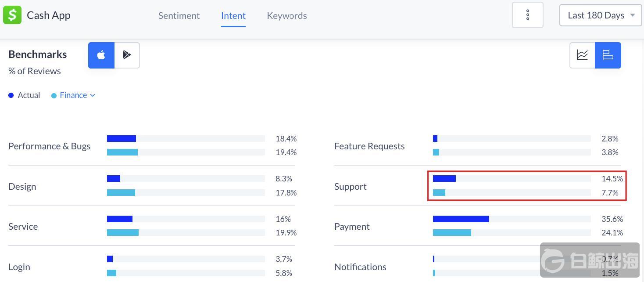Click the 17.8% Design benchmark value
644x282 pixels.
(286, 193)
